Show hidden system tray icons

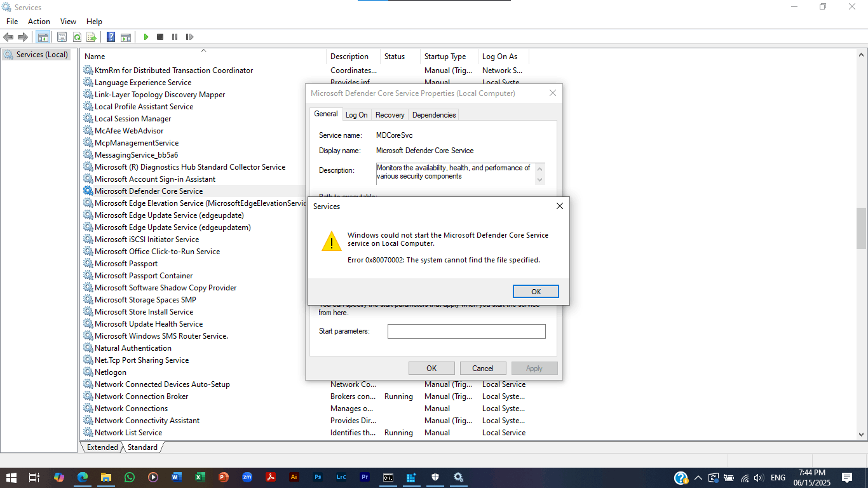(698, 478)
